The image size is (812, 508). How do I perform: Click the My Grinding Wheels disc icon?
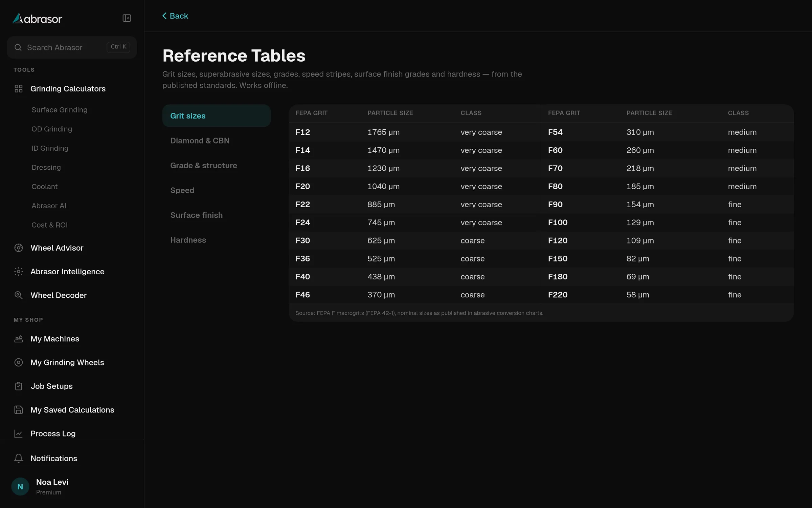click(19, 362)
